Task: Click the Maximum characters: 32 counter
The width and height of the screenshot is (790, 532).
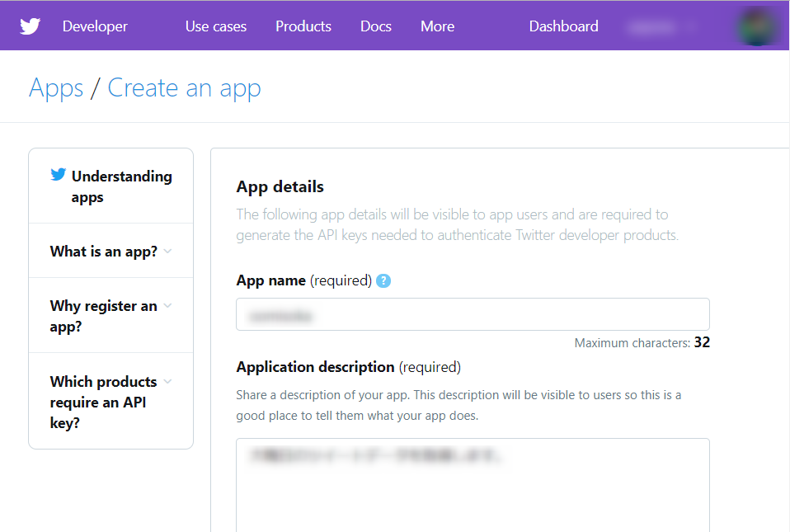Action: click(x=642, y=342)
